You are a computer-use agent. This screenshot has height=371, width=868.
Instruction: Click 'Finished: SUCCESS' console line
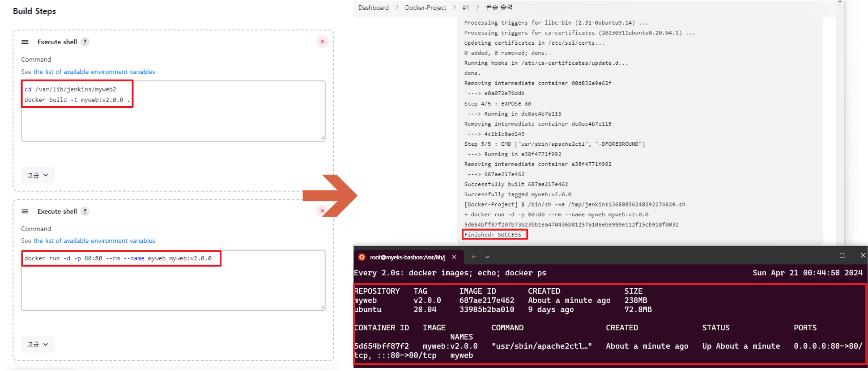click(493, 235)
